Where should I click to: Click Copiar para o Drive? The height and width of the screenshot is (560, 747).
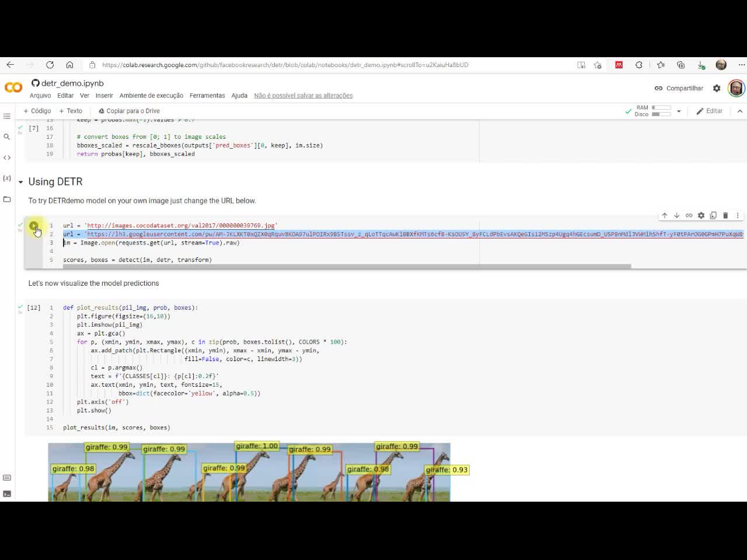pyautogui.click(x=129, y=111)
